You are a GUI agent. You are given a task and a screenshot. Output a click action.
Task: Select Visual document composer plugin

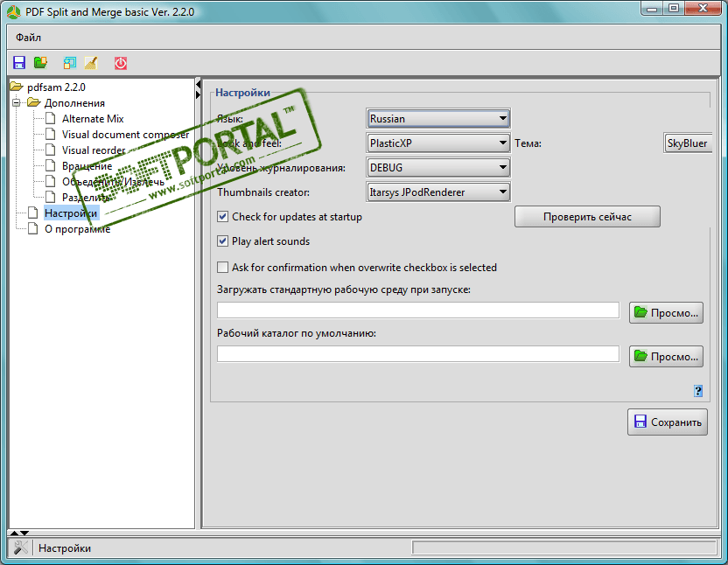(x=125, y=135)
